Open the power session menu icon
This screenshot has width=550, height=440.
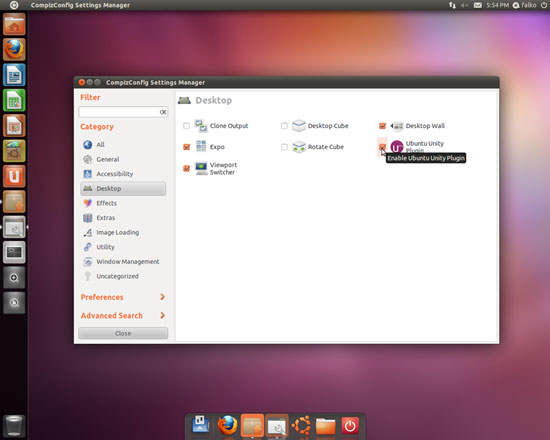click(544, 5)
